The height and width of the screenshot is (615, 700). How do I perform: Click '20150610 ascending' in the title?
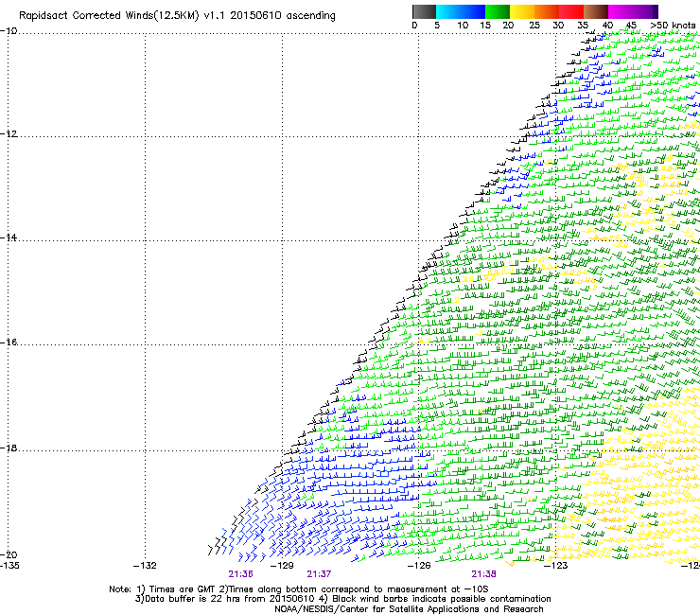[x=283, y=16]
